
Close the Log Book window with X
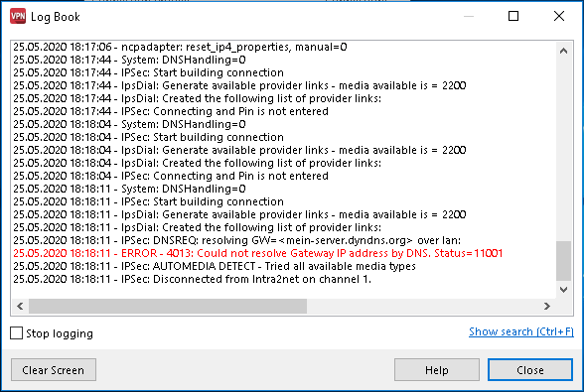(558, 16)
